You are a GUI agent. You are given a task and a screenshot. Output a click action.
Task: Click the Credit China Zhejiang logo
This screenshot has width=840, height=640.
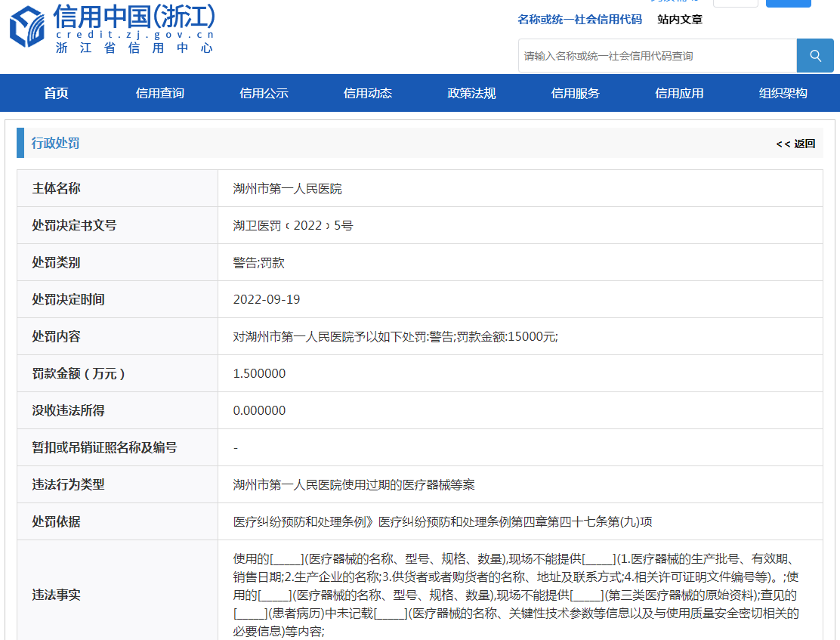pos(112,29)
